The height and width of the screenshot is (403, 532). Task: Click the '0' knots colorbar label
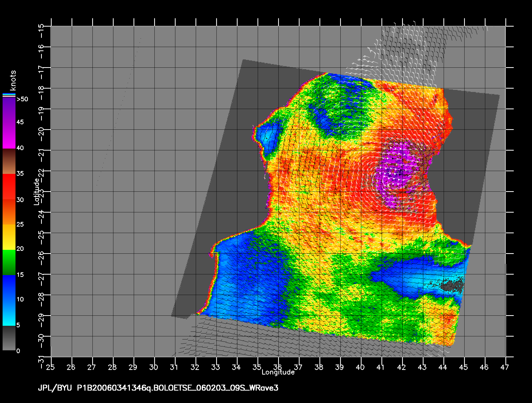pos(18,351)
